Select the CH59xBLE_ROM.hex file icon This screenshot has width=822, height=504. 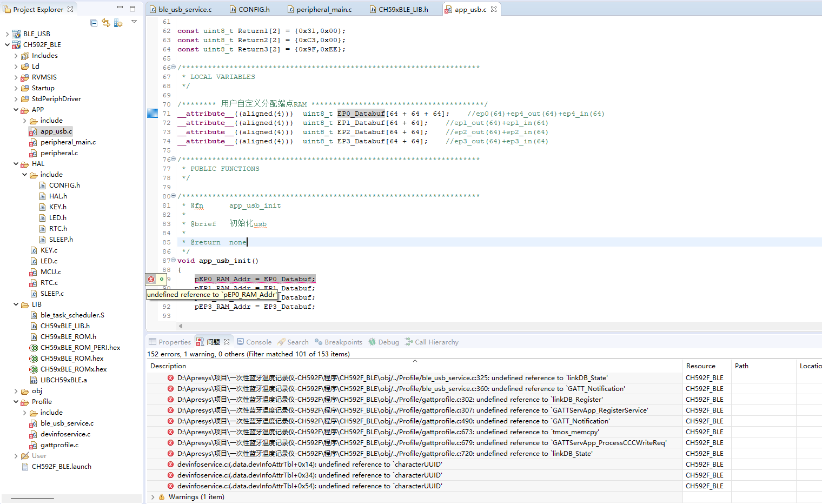[x=34, y=359]
